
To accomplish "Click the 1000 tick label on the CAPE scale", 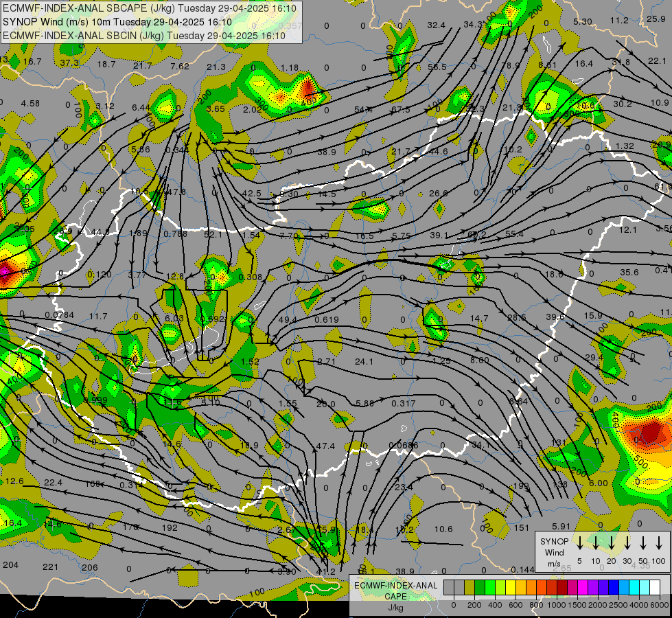I will pos(557,605).
